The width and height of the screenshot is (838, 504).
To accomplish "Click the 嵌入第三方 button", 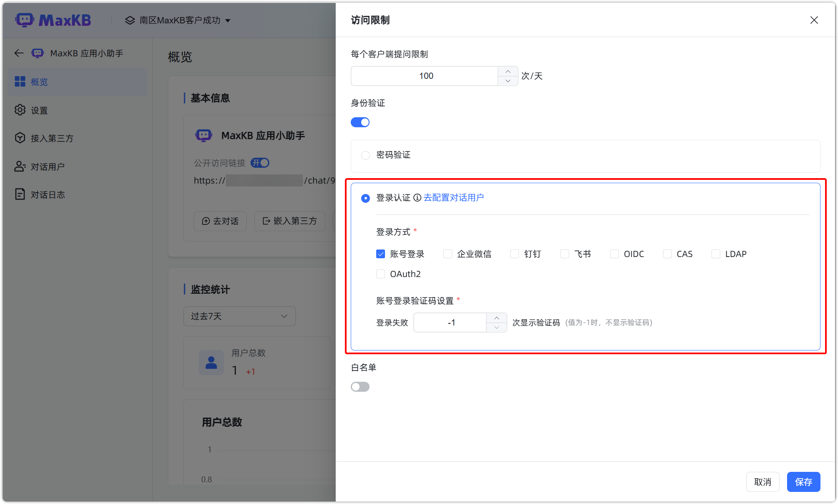I will pos(289,221).
